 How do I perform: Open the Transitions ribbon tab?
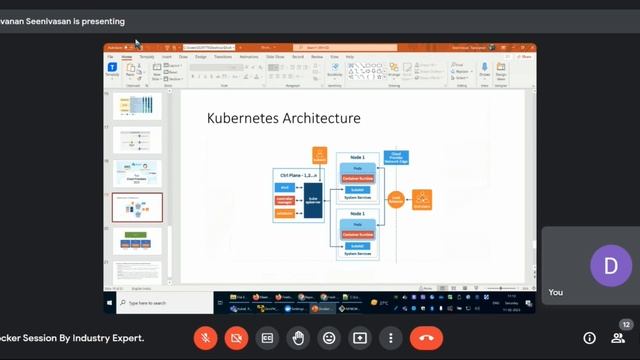coord(223,57)
